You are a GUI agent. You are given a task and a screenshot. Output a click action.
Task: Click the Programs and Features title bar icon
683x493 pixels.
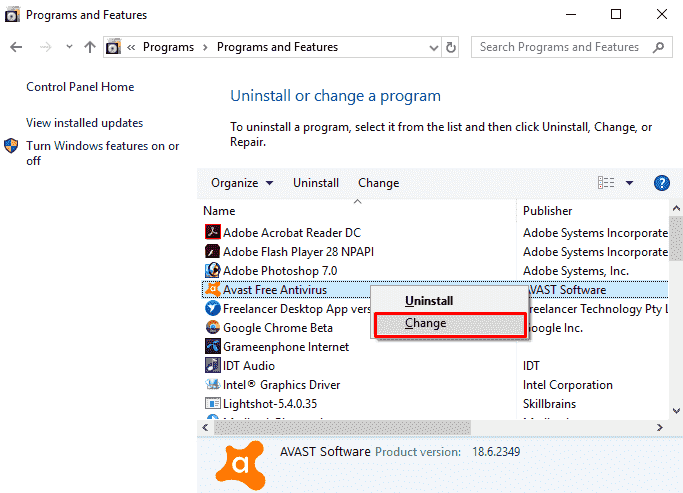tap(12, 14)
